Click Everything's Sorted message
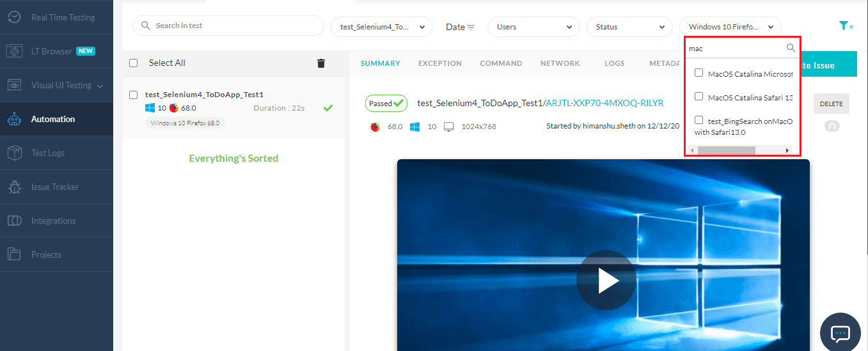Image resolution: width=868 pixels, height=351 pixels. [233, 158]
